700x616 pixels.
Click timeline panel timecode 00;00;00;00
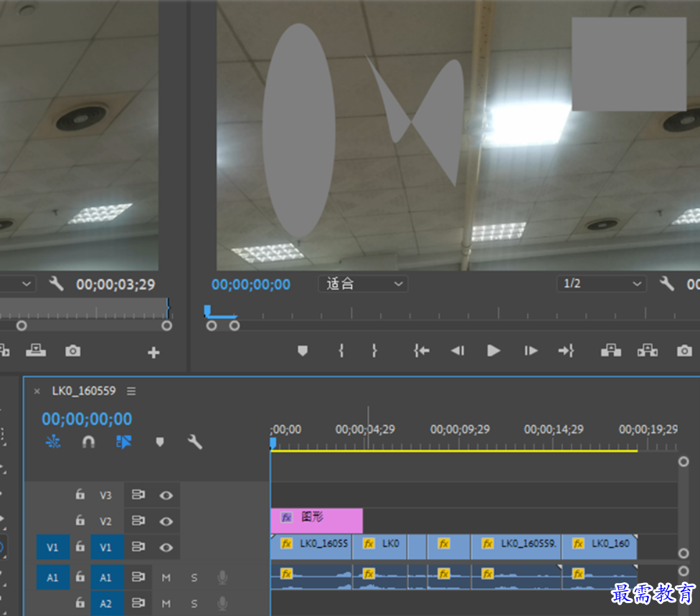(87, 419)
